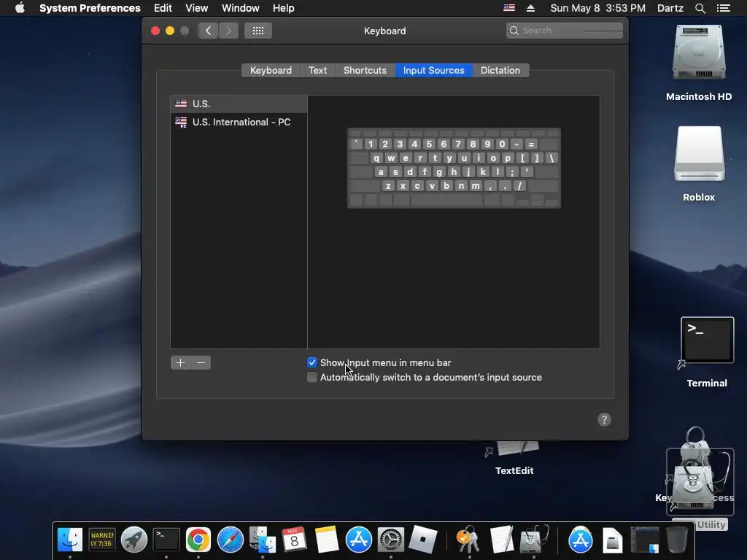Open input source flag menu in menu bar
The image size is (747, 560).
click(x=508, y=8)
